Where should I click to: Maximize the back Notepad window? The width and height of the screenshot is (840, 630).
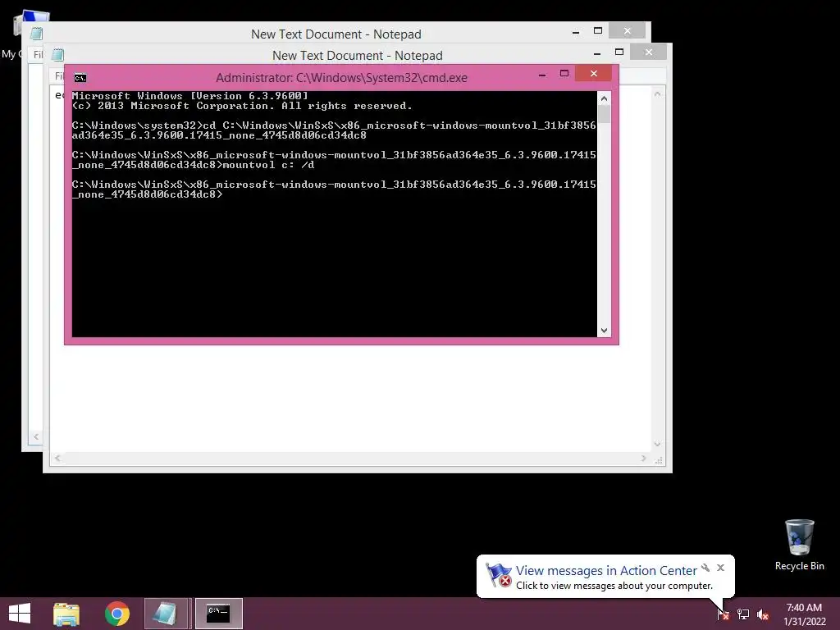click(598, 30)
